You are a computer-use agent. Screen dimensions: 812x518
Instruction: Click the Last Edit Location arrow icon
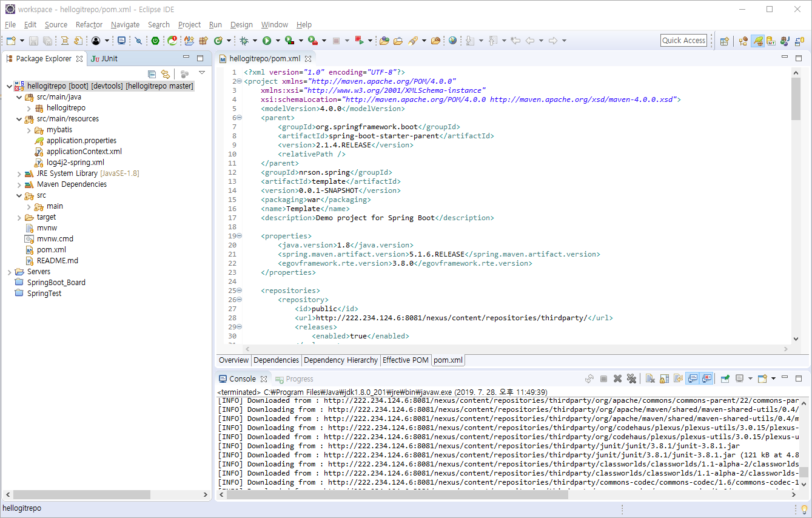click(515, 41)
